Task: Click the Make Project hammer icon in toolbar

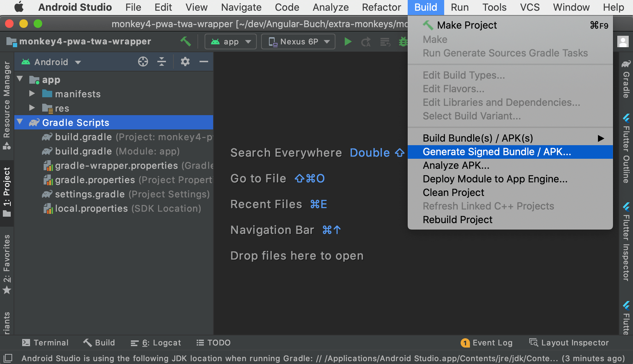Action: [x=186, y=41]
